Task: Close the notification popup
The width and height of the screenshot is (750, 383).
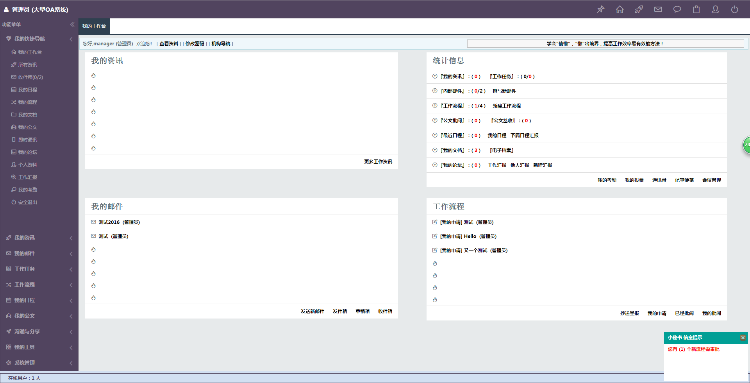Action: coord(743,338)
